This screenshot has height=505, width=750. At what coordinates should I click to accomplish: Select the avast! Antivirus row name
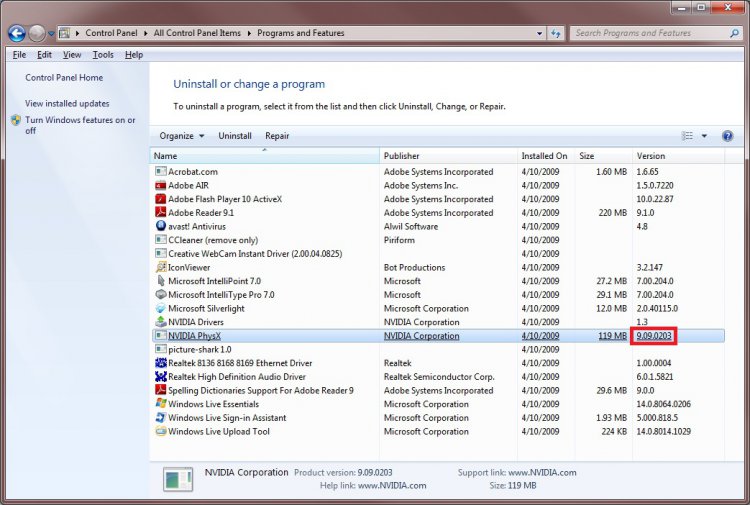coord(197,226)
